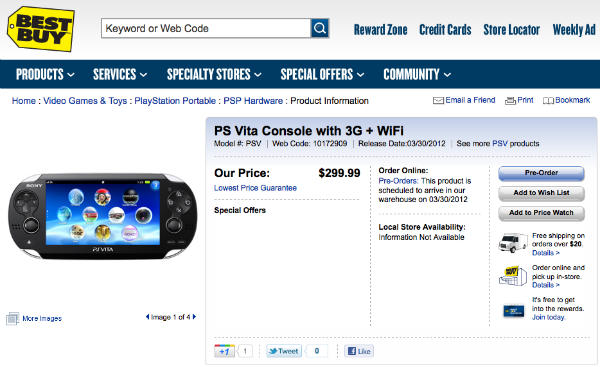Viewport: 600px width, 367px height.
Task: Open the Weekly Ad page
Action: [574, 29]
